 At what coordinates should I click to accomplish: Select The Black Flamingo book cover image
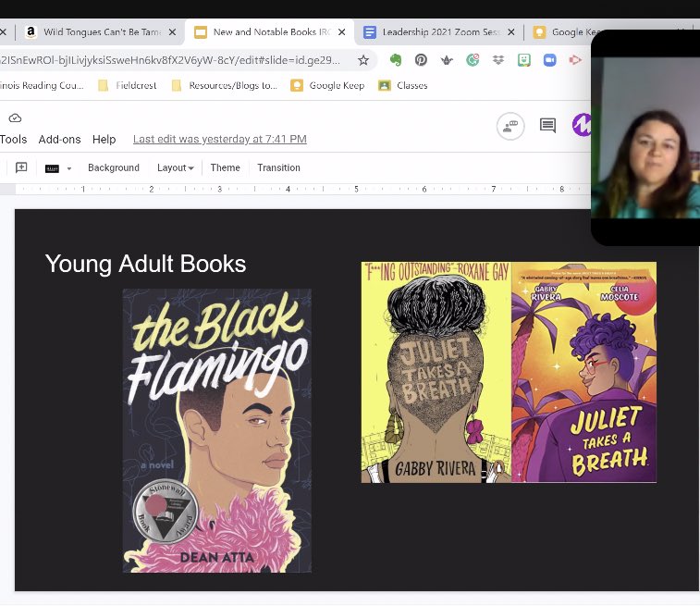click(217, 431)
